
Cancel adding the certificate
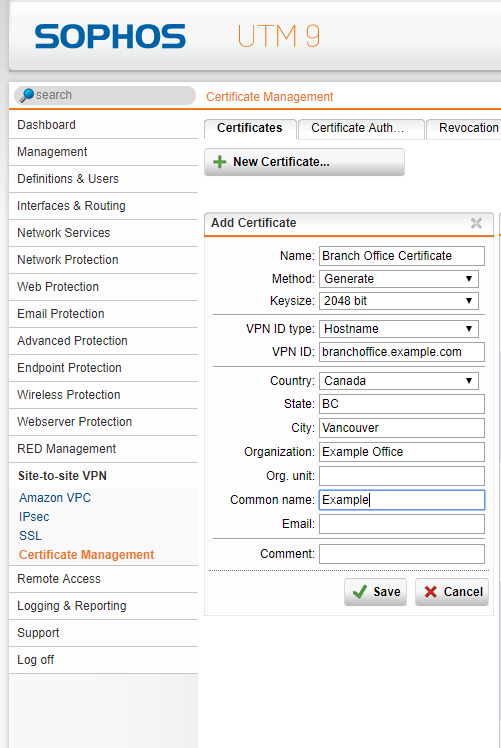[x=452, y=592]
